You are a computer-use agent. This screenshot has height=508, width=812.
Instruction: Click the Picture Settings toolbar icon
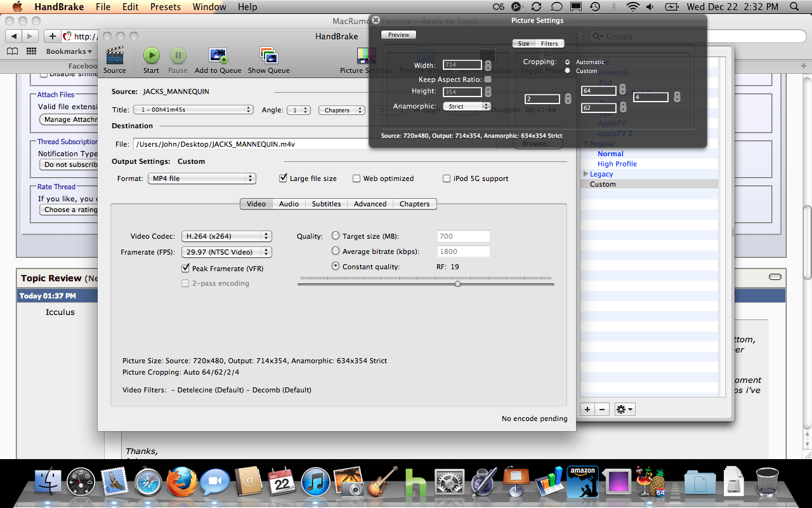tap(366, 56)
